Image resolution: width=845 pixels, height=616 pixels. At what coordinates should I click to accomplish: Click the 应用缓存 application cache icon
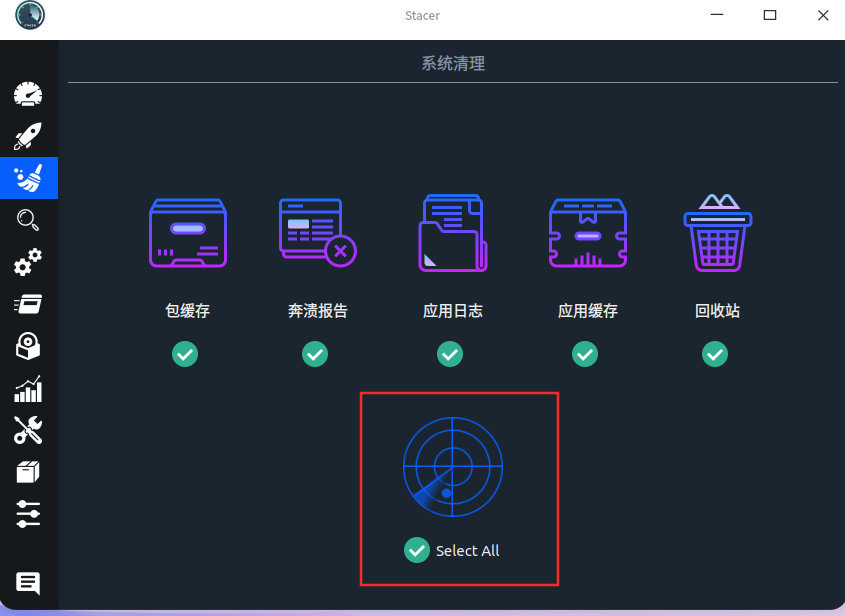point(588,233)
